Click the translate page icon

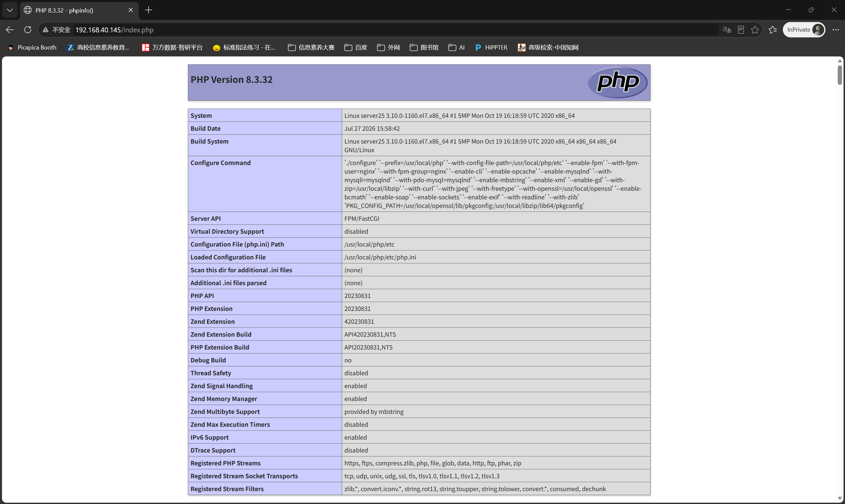pos(727,30)
